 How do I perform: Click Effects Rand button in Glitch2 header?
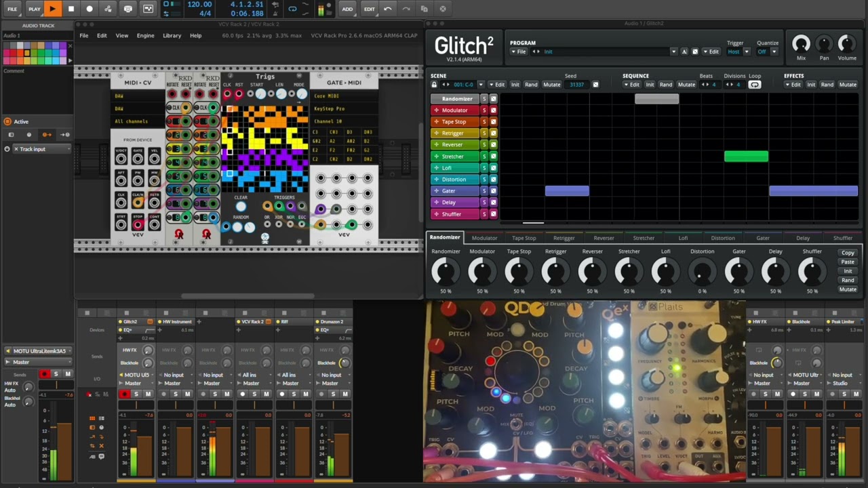tap(827, 85)
